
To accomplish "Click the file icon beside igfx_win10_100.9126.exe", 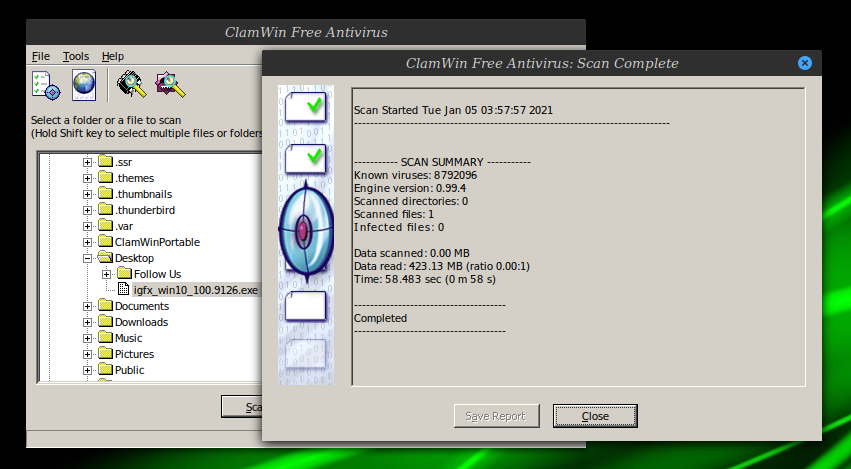I will [124, 289].
